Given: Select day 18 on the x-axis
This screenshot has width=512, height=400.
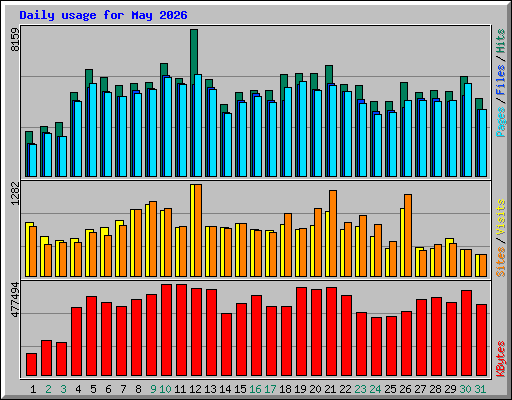Looking at the screenshot, I should click(285, 389).
